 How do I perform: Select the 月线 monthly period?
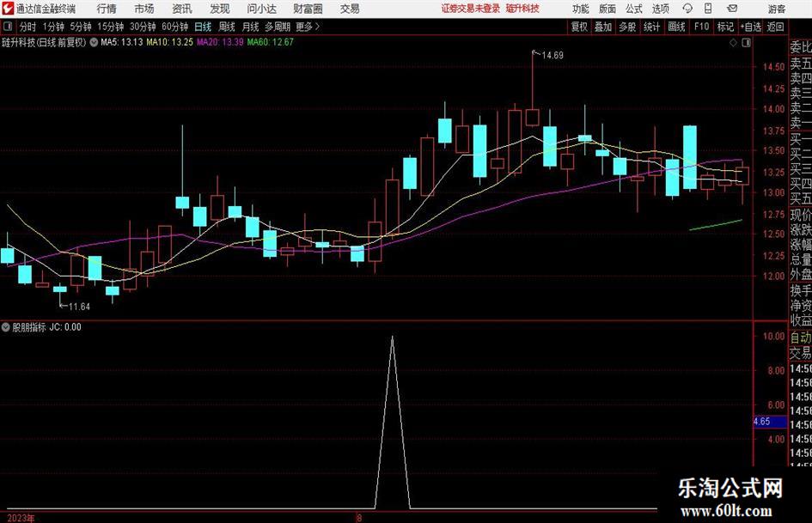click(x=250, y=27)
